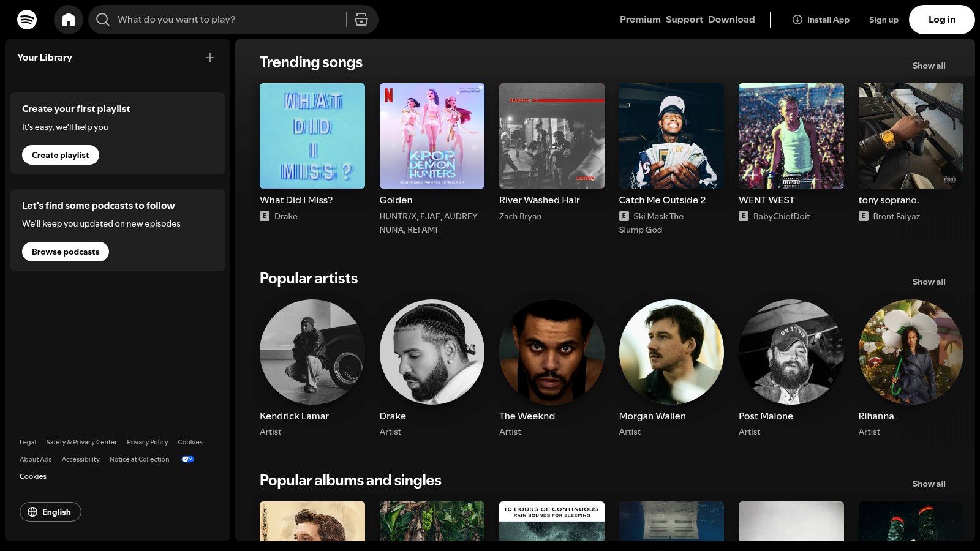The image size is (980, 551).
Task: Toggle the privacy choices icon in footer
Action: [187, 459]
